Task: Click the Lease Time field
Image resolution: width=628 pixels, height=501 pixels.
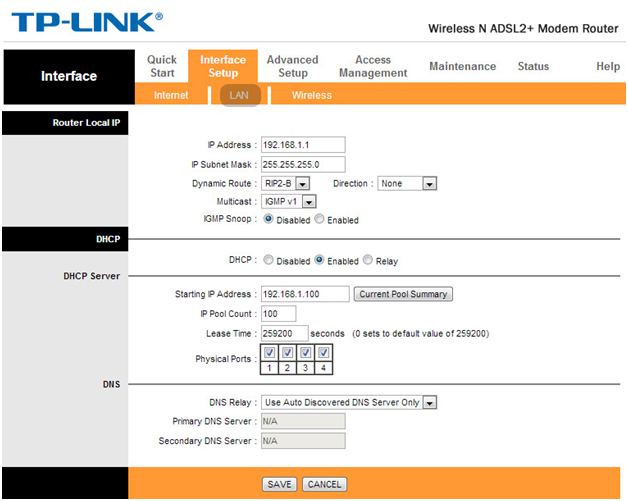Action: 284,333
